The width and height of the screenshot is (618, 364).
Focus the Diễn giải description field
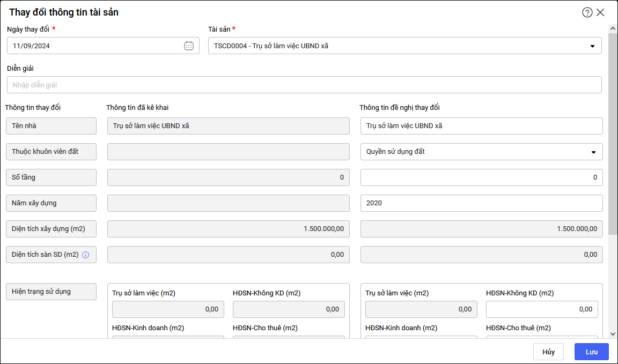click(x=304, y=85)
